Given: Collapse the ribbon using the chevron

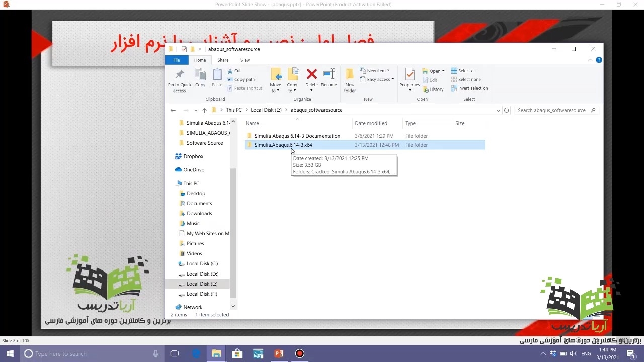Looking at the screenshot, I should pyautogui.click(x=591, y=60).
